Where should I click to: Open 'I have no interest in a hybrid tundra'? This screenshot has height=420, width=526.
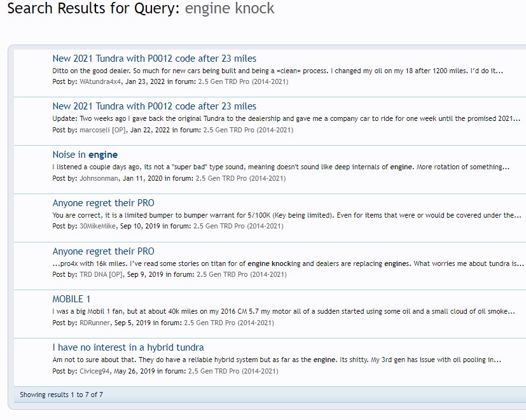128,347
